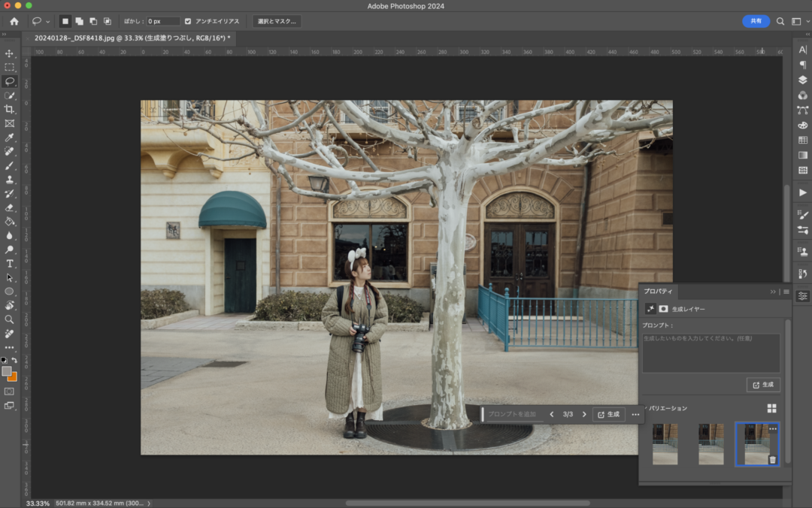Enable the new selection mode button
This screenshot has width=812, height=508.
65,21
